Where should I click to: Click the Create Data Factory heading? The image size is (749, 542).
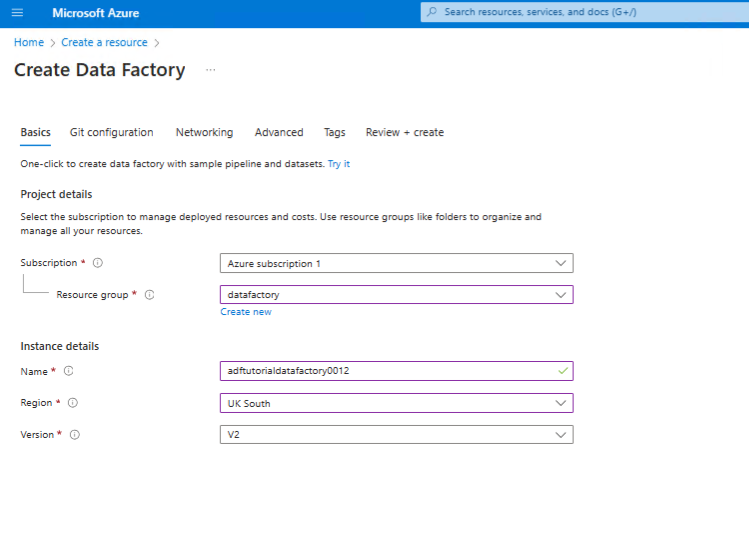(99, 70)
